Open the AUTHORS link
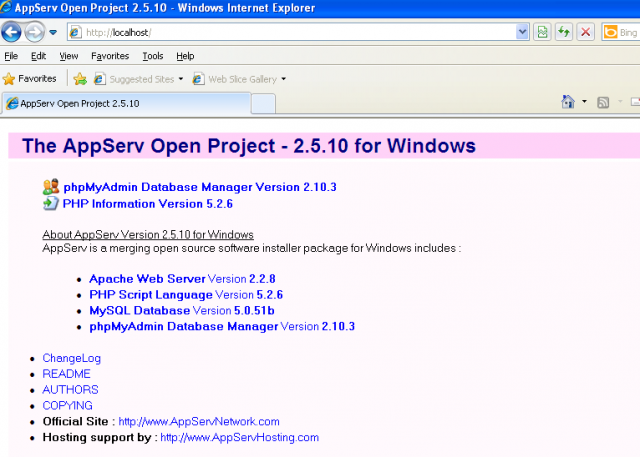Screen dimensions: 640x457 tap(70, 390)
